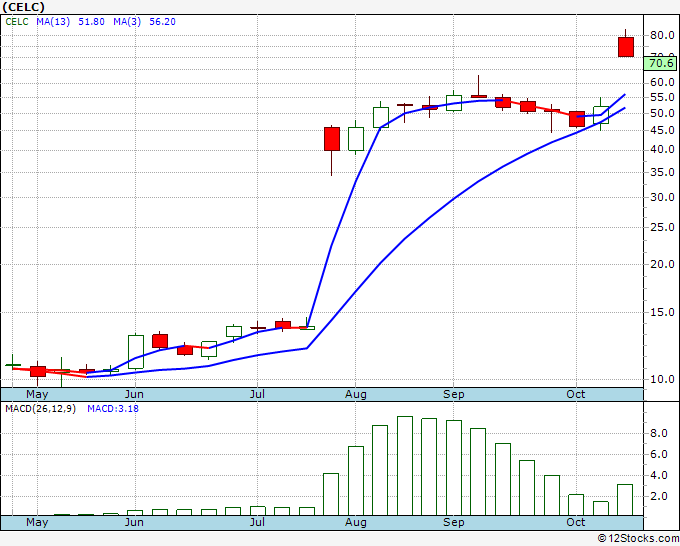This screenshot has height=546, width=680.
Task: Click the latest red candlestick near 80
Action: tap(626, 46)
